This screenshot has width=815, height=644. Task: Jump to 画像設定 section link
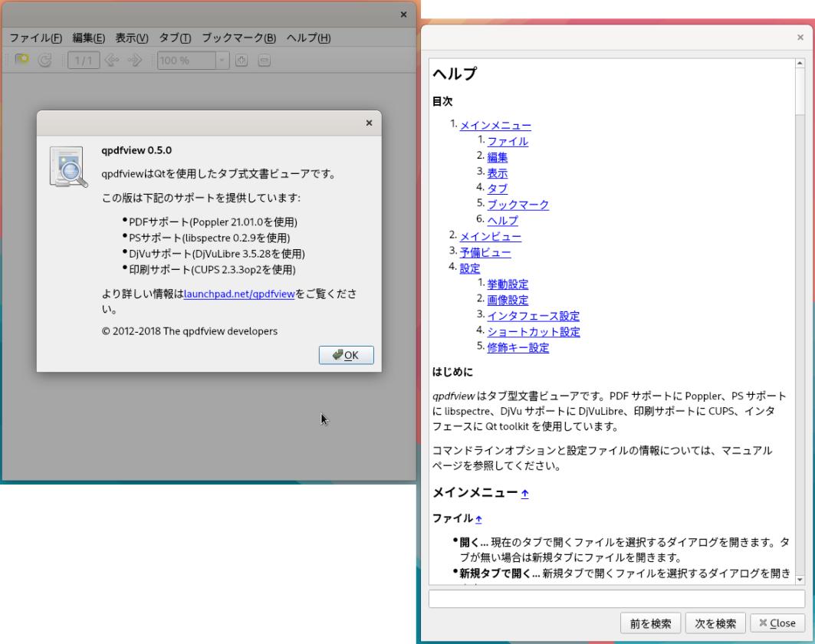(508, 300)
